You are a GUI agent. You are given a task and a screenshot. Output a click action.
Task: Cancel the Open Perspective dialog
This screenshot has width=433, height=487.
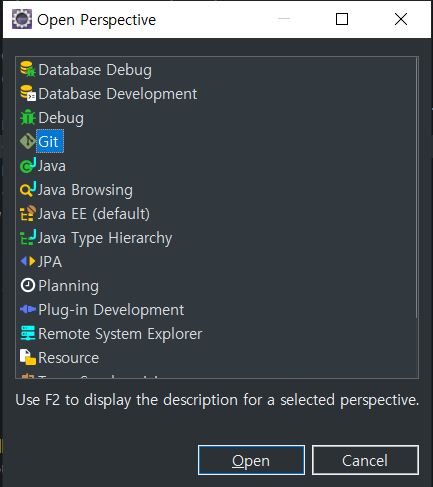(x=365, y=460)
